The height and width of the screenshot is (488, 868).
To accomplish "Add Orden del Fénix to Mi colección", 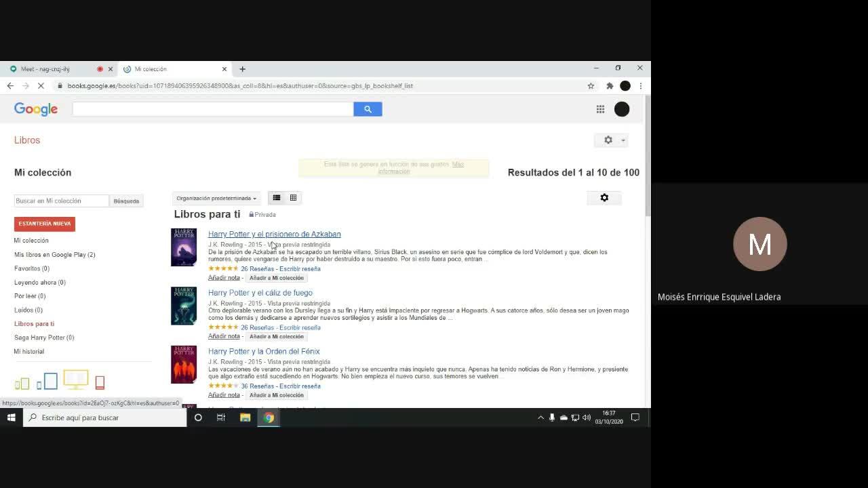I will coord(277,395).
